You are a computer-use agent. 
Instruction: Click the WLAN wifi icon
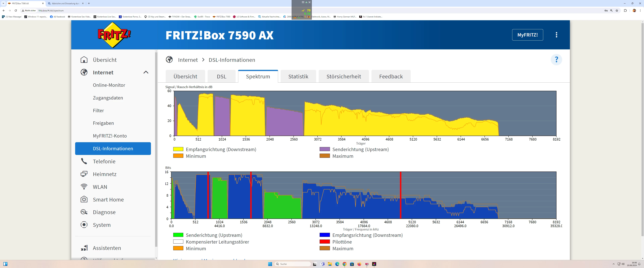tap(84, 187)
